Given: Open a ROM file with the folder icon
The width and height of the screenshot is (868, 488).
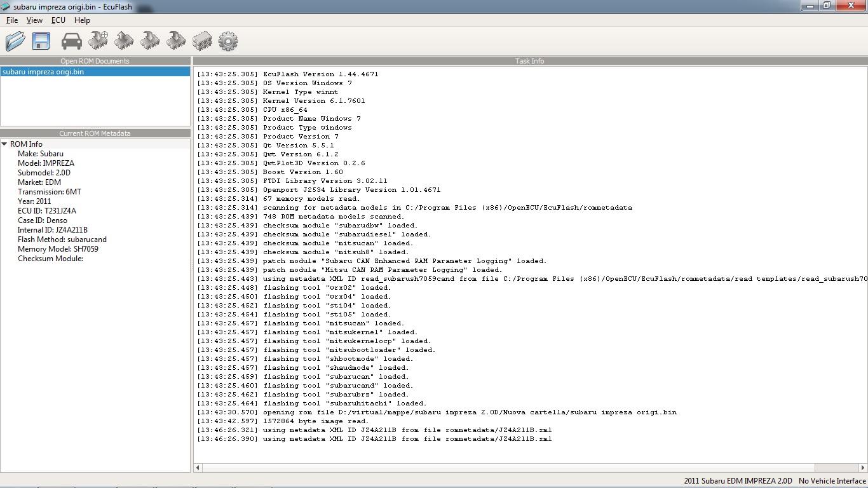Looking at the screenshot, I should click(x=15, y=41).
